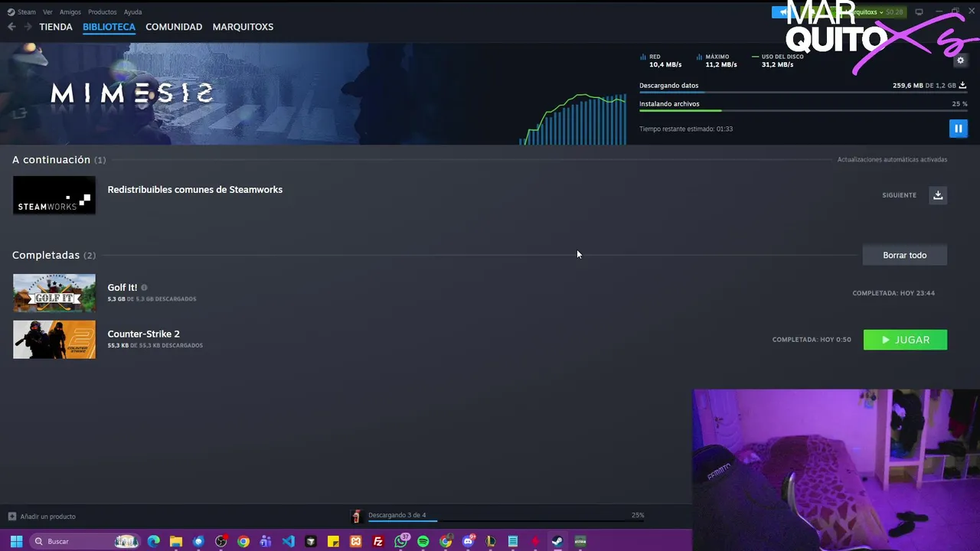The width and height of the screenshot is (980, 551).
Task: Click the Golf It! title text
Action: [122, 288]
